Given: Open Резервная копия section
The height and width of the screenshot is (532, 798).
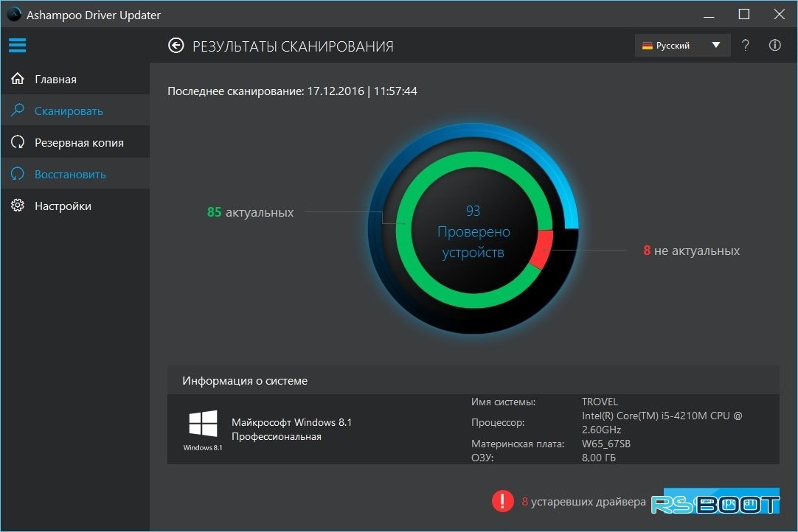Looking at the screenshot, I should click(x=75, y=142).
